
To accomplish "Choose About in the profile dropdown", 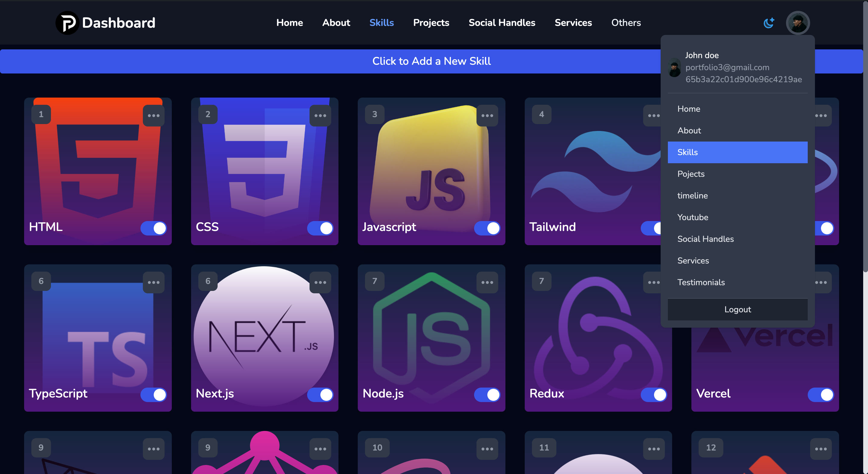I will (x=737, y=131).
